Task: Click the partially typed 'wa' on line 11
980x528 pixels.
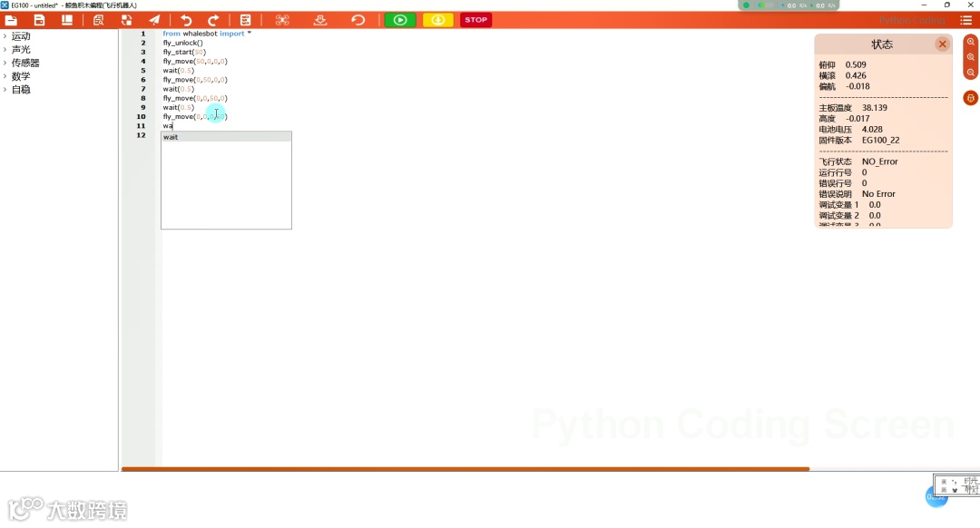Action: pos(168,125)
